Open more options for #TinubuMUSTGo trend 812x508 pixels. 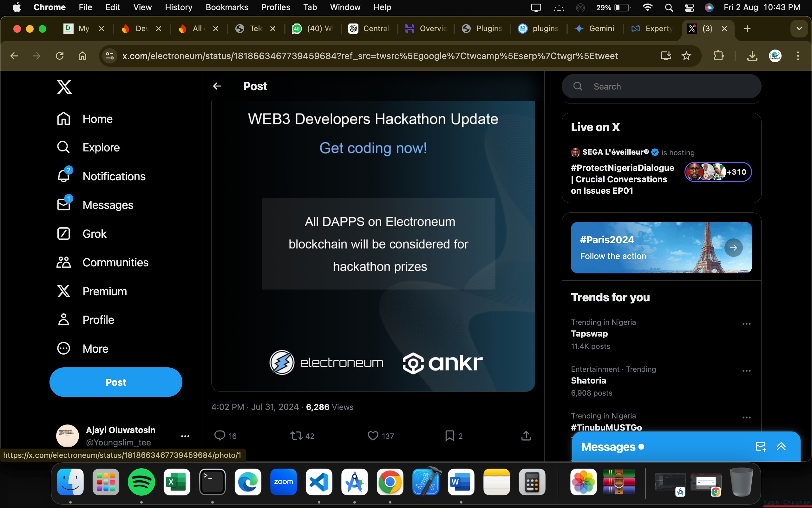[x=746, y=418]
